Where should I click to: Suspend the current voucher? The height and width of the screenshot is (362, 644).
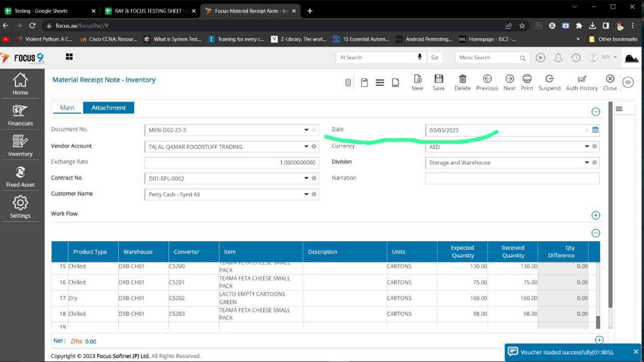(x=549, y=82)
